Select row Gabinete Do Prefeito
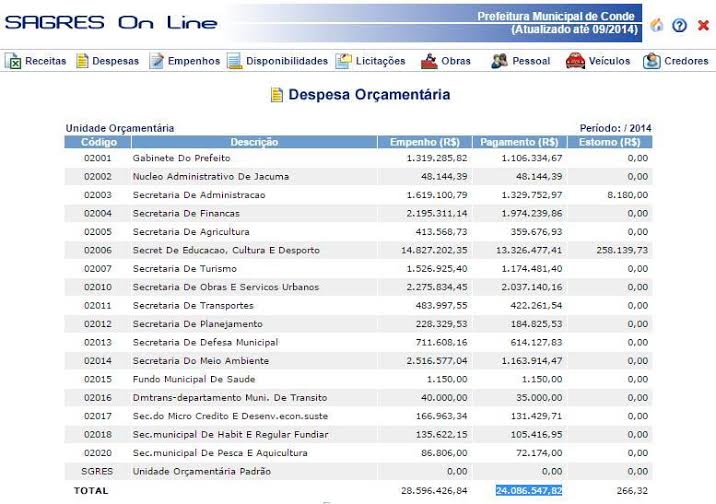Image resolution: width=716 pixels, height=504 pixels. tap(358, 158)
